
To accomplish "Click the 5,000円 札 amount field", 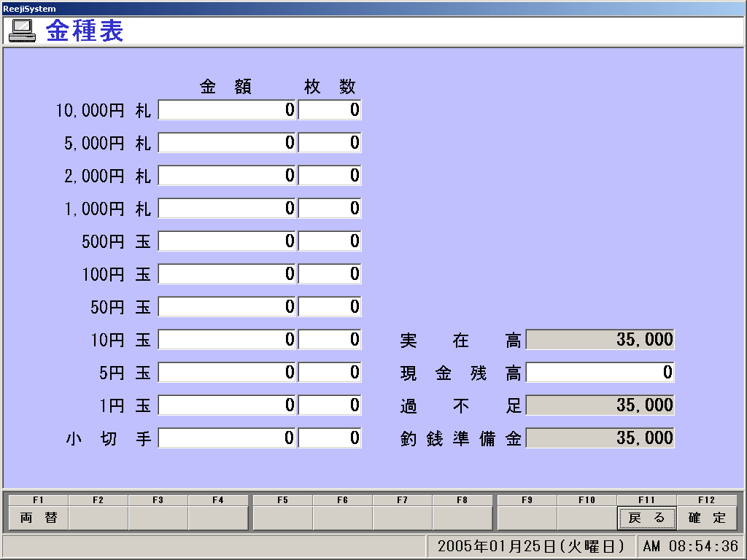I will (x=227, y=143).
